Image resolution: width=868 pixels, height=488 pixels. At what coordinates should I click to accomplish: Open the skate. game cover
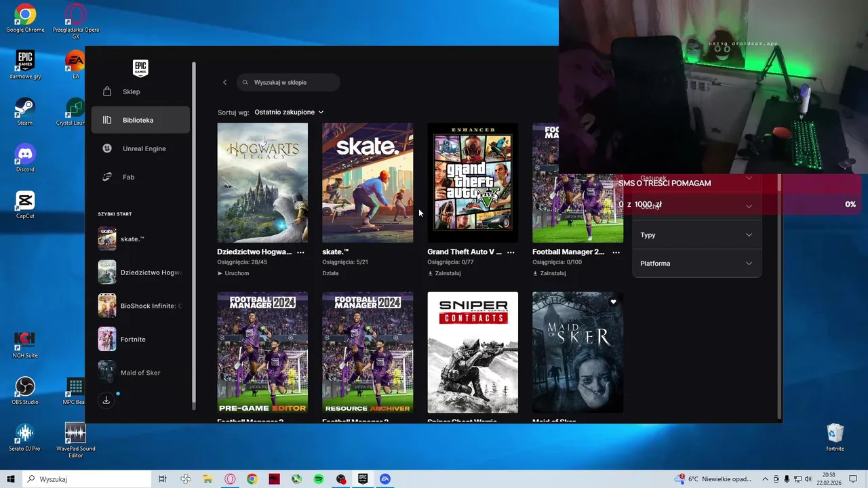(368, 182)
